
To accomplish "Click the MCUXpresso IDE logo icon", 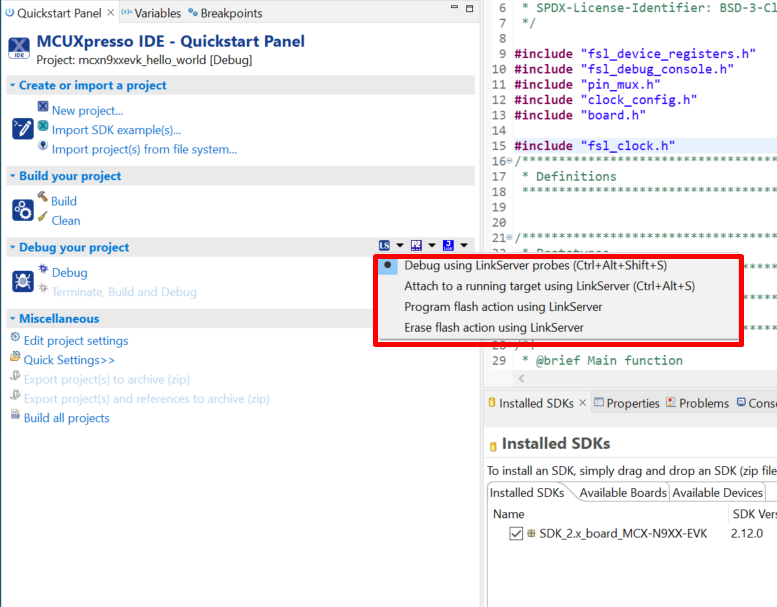I will coord(19,49).
